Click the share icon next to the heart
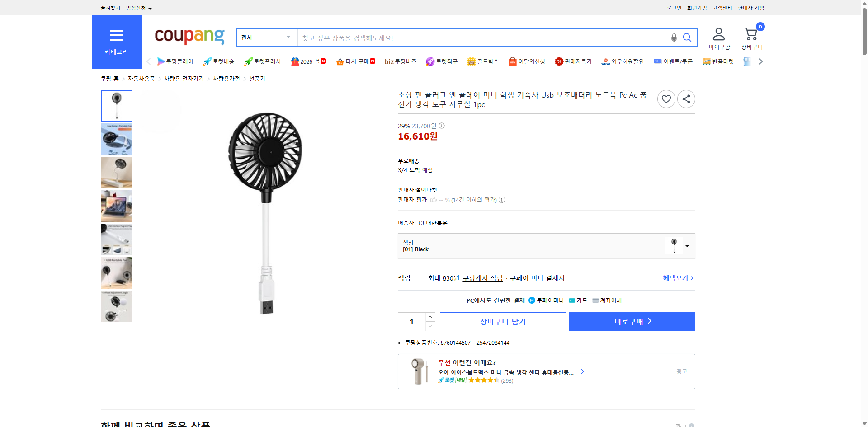The image size is (868, 427). tap(686, 99)
